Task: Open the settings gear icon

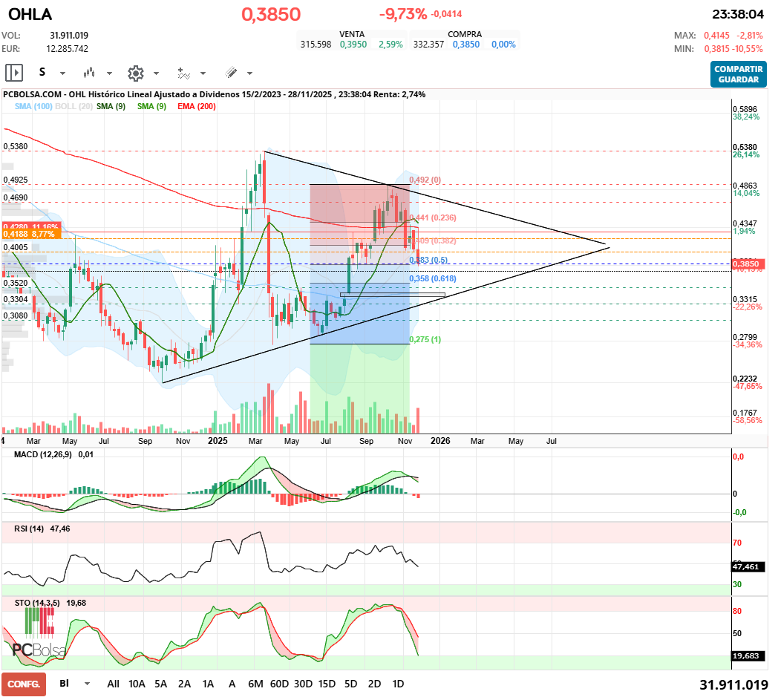Action: pyautogui.click(x=135, y=73)
